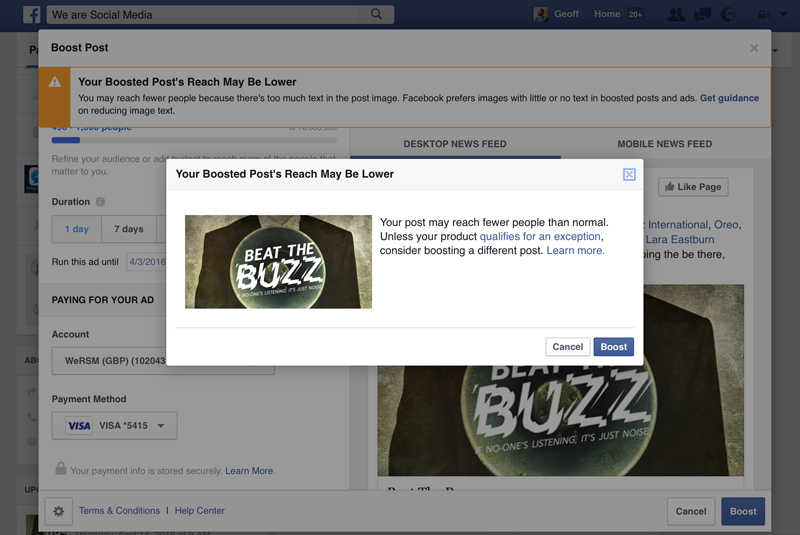Close the reach warning popup dialog

629,174
